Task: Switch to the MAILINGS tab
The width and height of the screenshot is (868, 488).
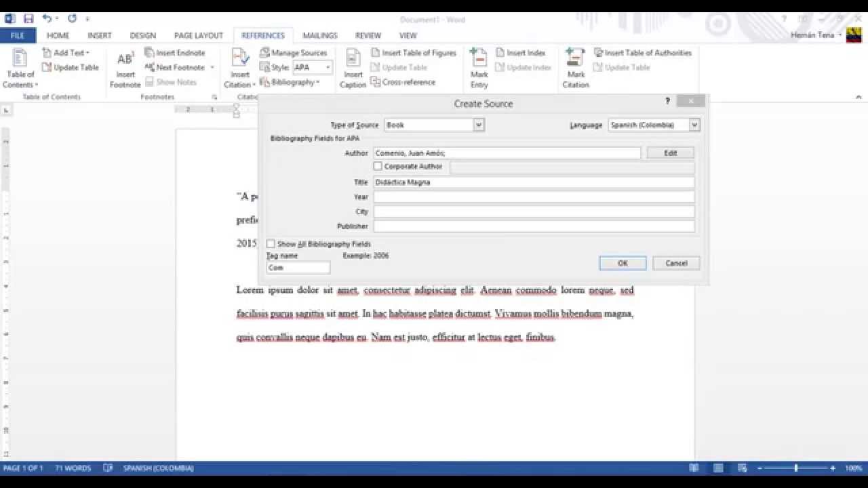Action: click(x=319, y=35)
